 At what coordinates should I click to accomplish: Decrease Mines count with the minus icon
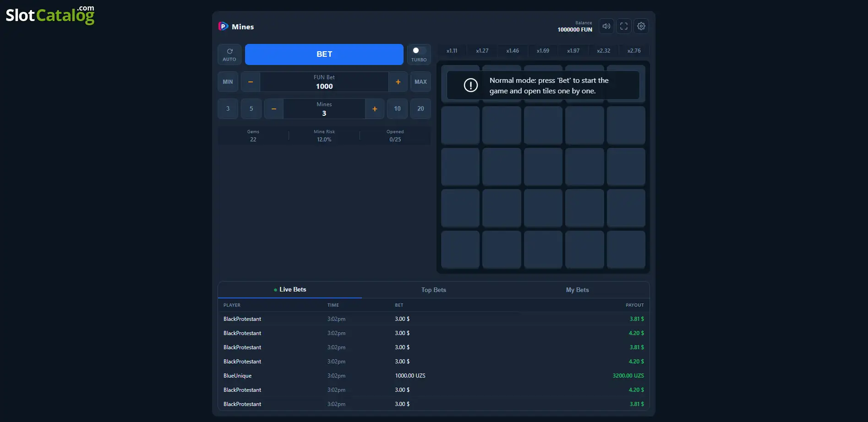coord(274,109)
